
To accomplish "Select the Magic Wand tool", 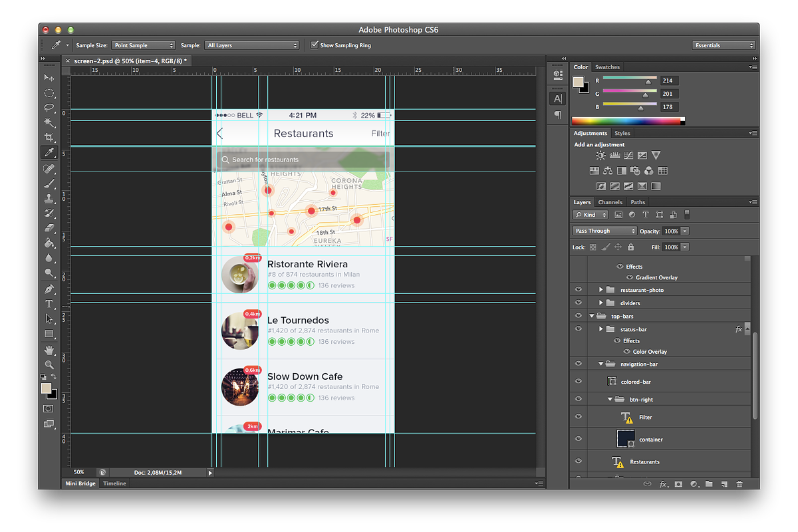I will (x=49, y=122).
